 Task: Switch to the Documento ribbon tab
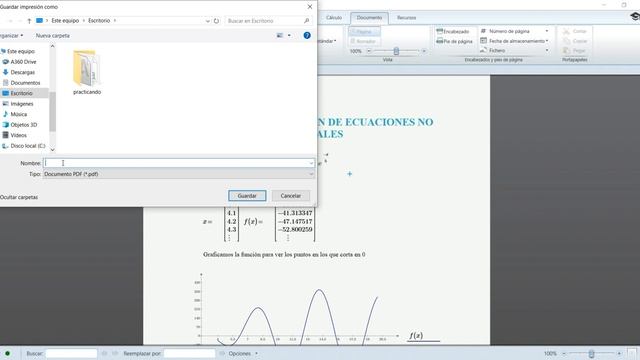click(369, 18)
